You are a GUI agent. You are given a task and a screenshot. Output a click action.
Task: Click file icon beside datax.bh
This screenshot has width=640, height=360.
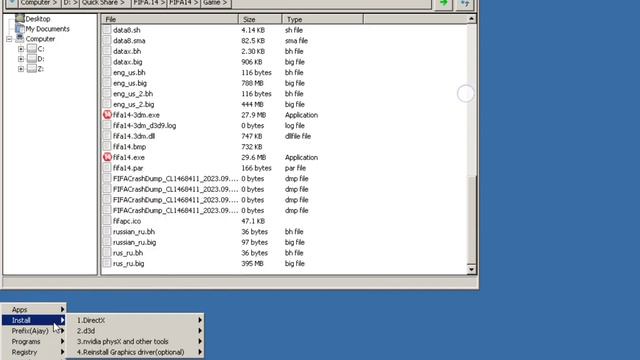pos(107,51)
